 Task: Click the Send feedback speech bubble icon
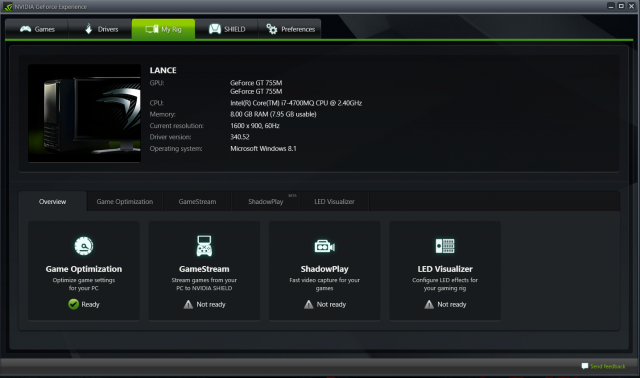pyautogui.click(x=585, y=366)
